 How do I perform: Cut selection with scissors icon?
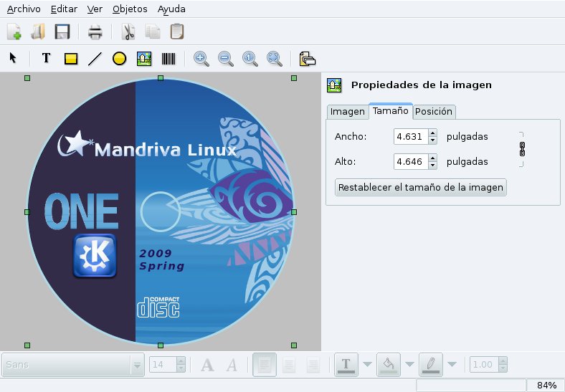(x=128, y=32)
